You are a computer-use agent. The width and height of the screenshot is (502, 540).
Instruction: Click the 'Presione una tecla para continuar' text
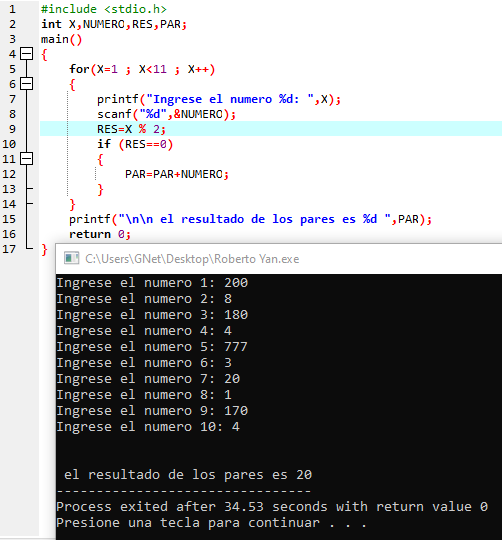[x=188, y=523]
